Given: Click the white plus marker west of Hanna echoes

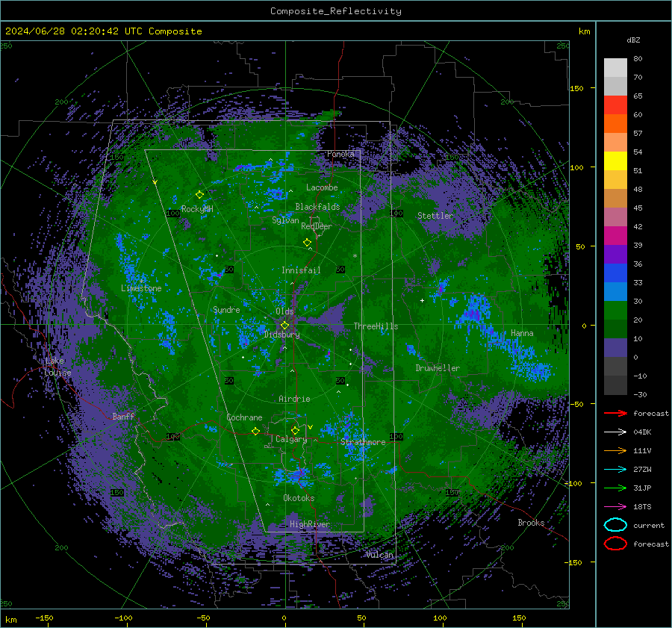Looking at the screenshot, I should pyautogui.click(x=422, y=300).
